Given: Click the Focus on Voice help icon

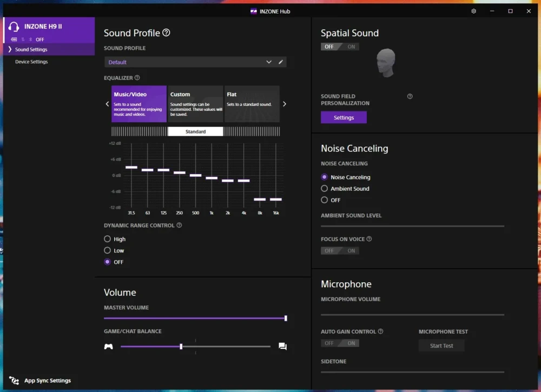Looking at the screenshot, I should pyautogui.click(x=369, y=239).
